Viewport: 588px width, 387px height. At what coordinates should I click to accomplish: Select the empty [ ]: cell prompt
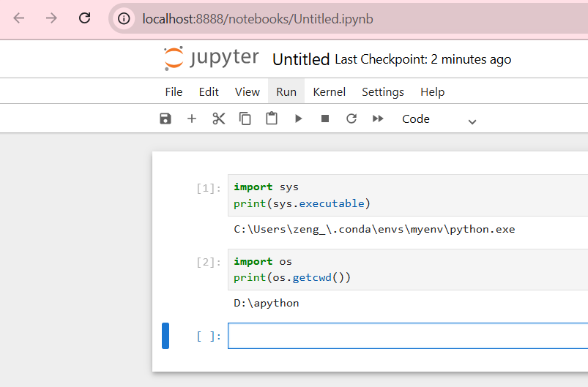coord(209,336)
